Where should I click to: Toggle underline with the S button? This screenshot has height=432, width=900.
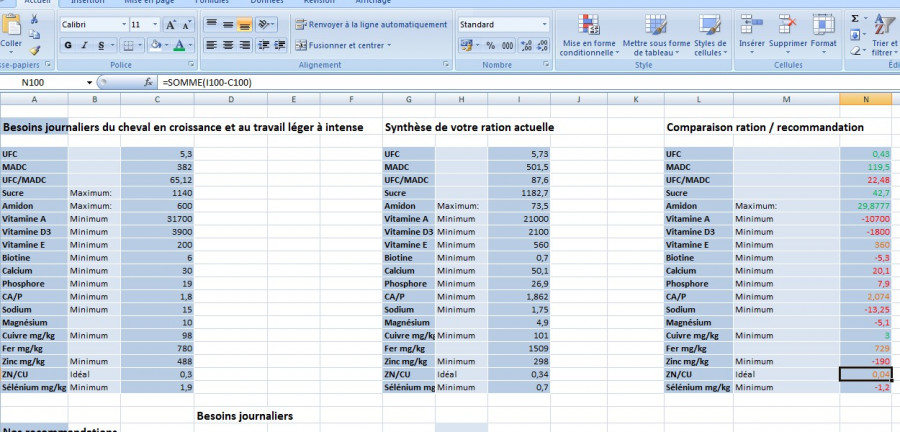coord(101,45)
